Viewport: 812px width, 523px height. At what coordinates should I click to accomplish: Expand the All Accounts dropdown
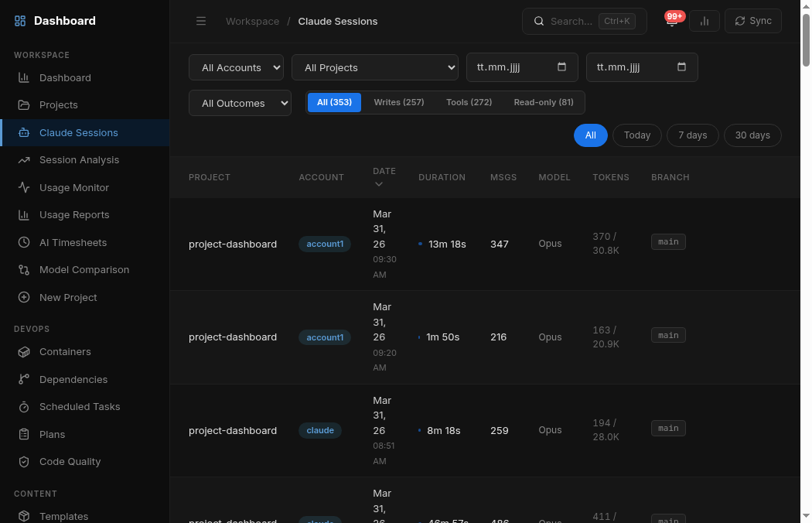[236, 68]
